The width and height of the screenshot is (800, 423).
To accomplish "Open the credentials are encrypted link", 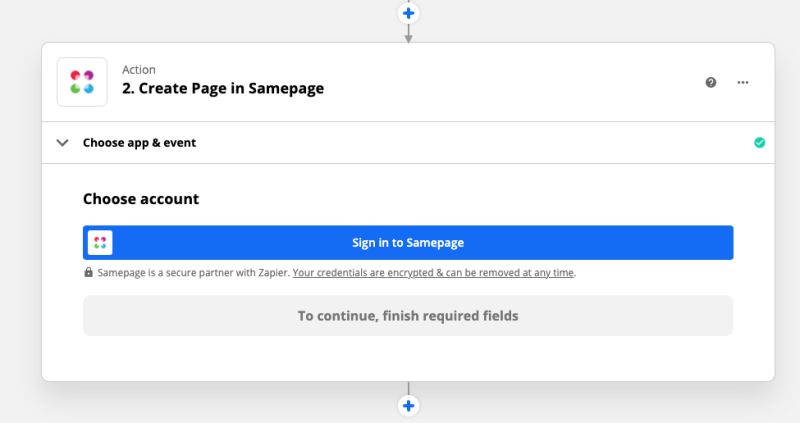I will pos(433,272).
